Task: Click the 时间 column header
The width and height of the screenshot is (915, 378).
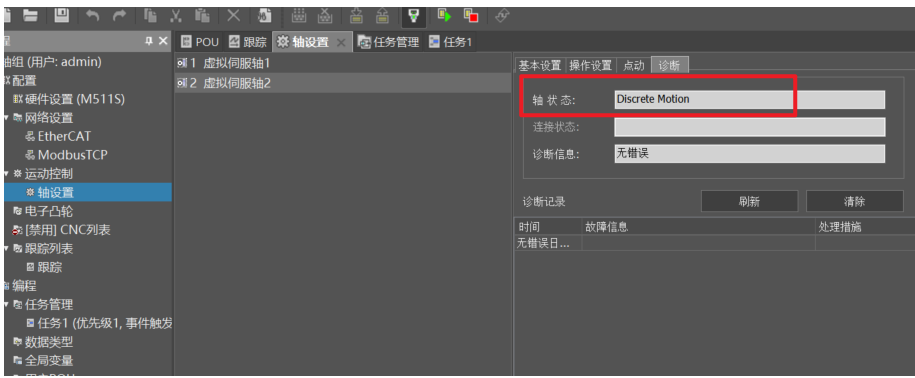Action: [547, 227]
